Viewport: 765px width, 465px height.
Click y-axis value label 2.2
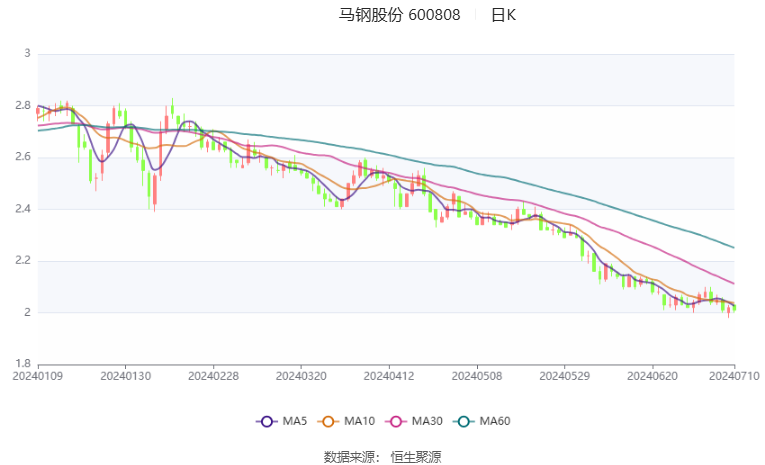pyautogui.click(x=23, y=261)
